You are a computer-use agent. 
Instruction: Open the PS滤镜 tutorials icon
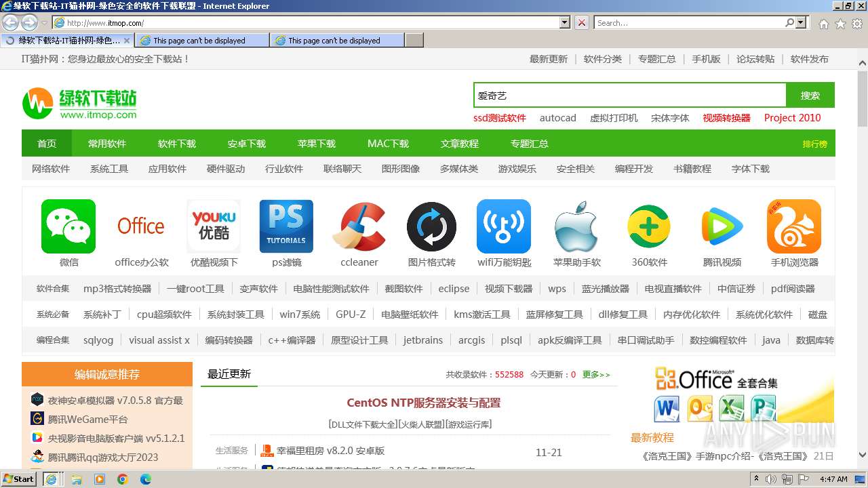(286, 226)
